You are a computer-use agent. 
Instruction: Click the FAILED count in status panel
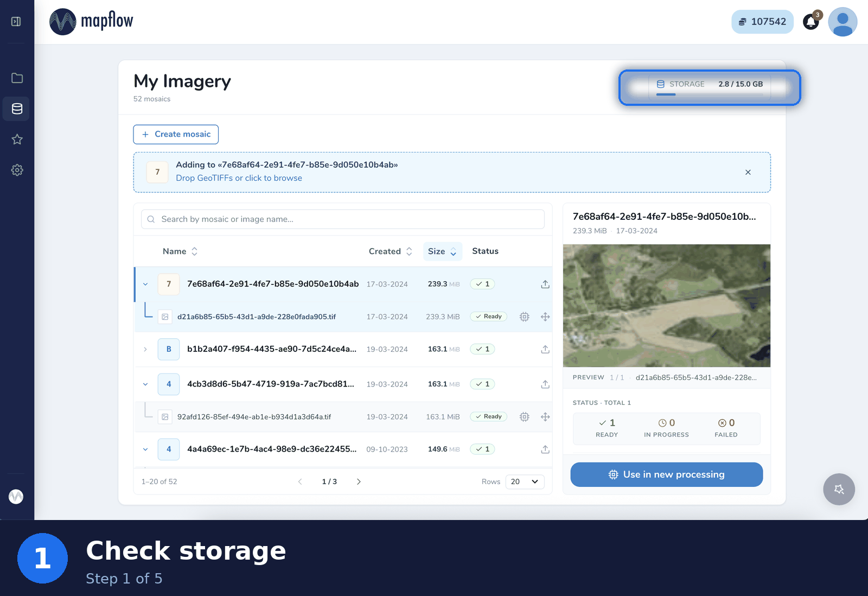click(726, 428)
